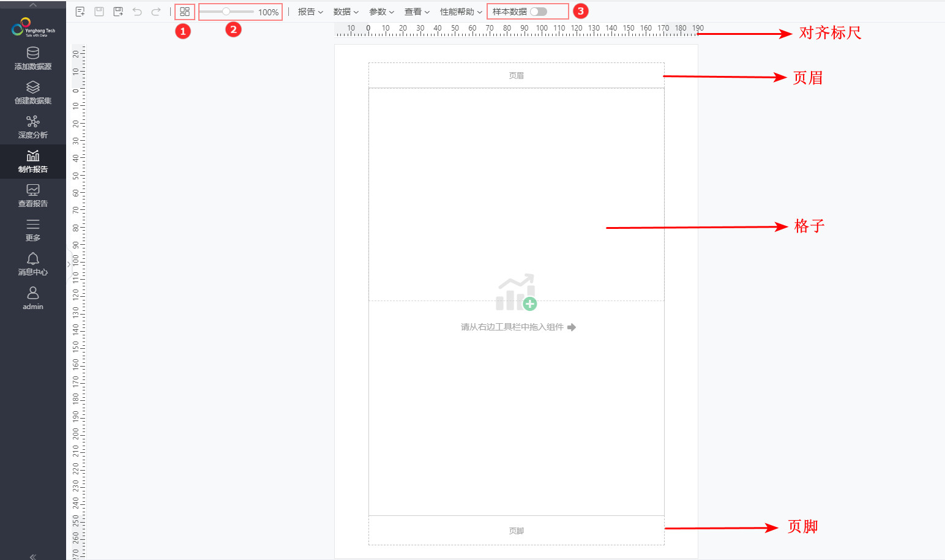Adjust the zoom slider handle
Image resolution: width=945 pixels, height=560 pixels.
click(x=226, y=12)
